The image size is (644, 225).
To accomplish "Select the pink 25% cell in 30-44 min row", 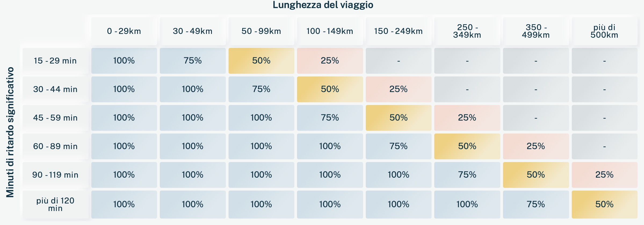I will (398, 89).
